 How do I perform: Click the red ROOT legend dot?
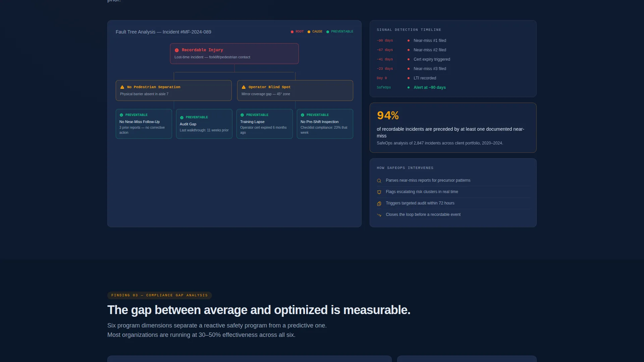tap(292, 32)
